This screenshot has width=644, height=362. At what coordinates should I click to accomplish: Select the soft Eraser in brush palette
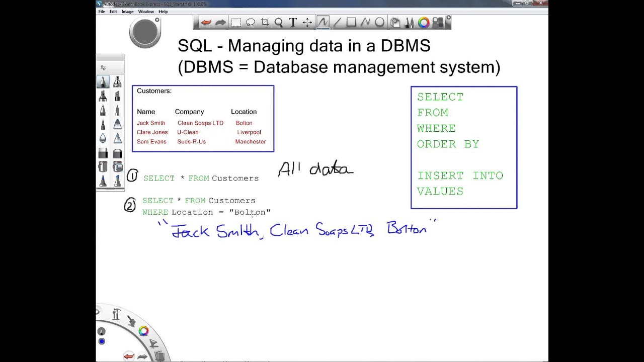pyautogui.click(x=118, y=153)
